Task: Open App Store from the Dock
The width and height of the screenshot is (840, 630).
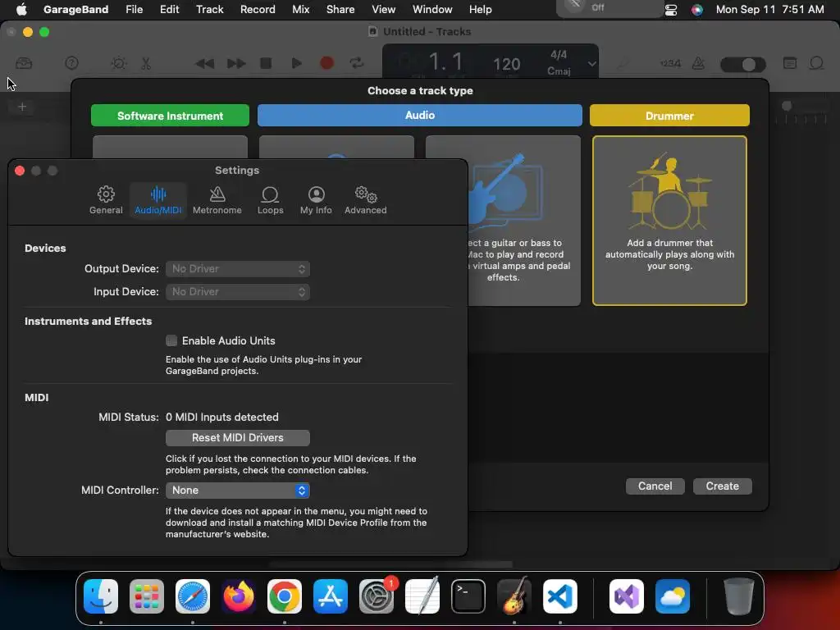Action: coord(331,596)
